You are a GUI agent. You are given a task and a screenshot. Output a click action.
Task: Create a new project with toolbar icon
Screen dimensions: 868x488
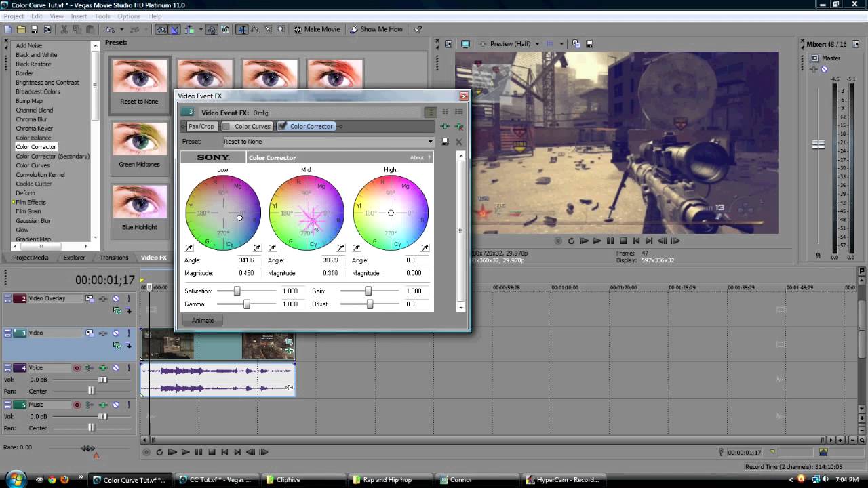pyautogui.click(x=8, y=29)
